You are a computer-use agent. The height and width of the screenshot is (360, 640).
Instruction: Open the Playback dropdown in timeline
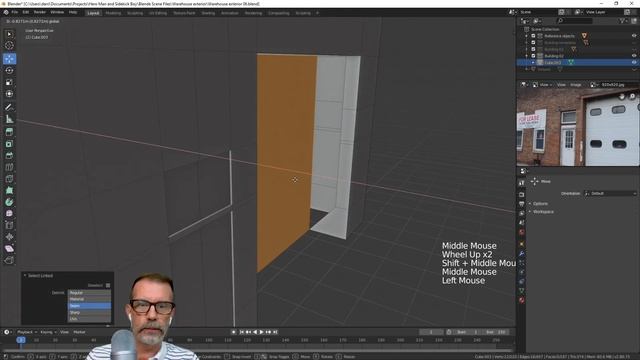pos(27,332)
